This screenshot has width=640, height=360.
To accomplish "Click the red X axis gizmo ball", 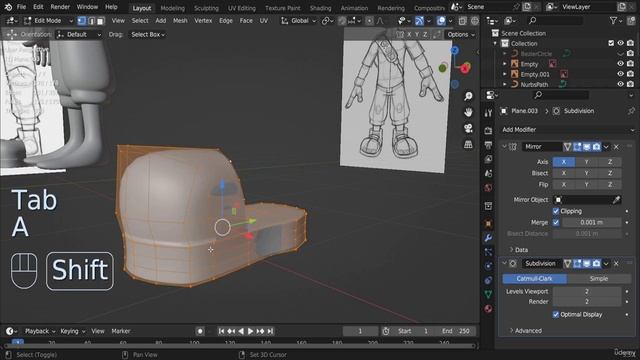I will 465,69.
